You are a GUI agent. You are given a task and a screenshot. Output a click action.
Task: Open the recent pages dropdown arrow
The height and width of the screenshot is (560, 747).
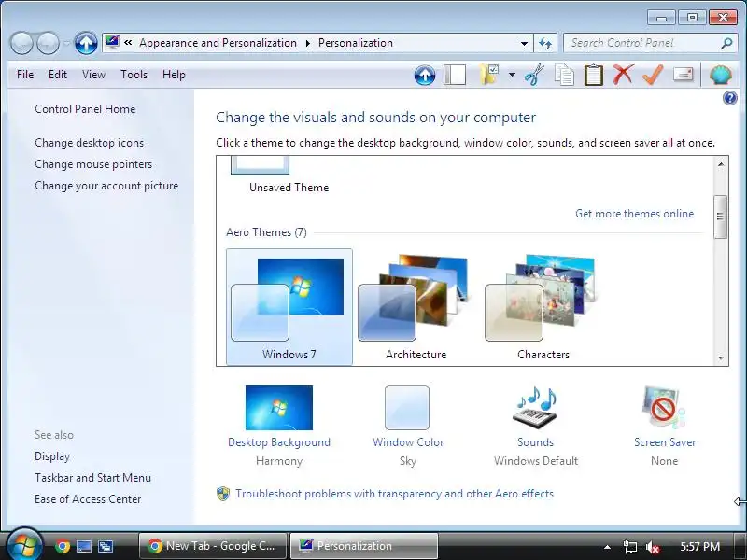[x=66, y=43]
